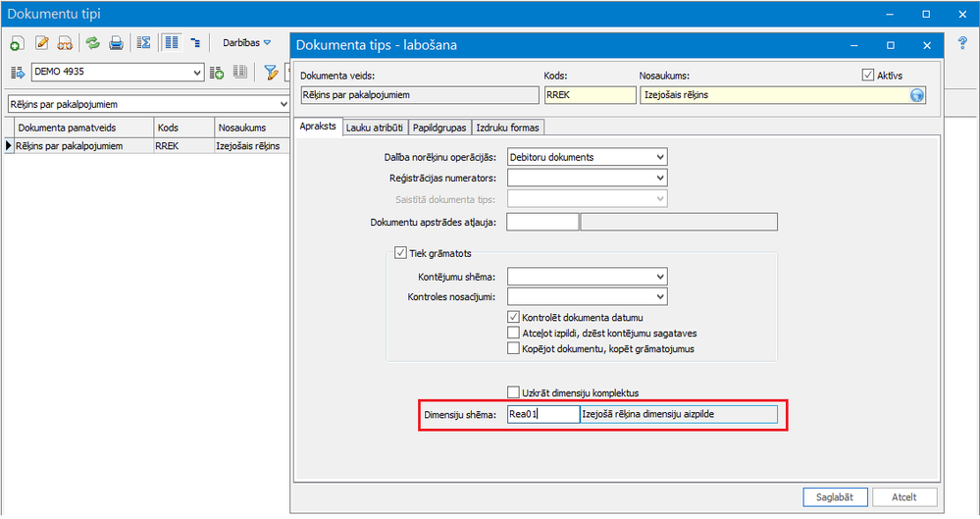980x519 pixels.
Task: Open the Reģistrācijas numerators dropdown
Action: coord(660,178)
